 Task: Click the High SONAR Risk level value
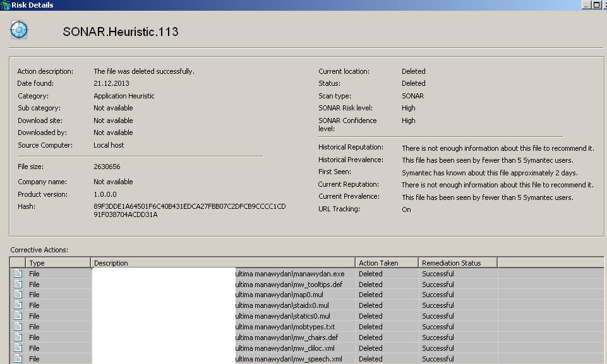tap(409, 108)
